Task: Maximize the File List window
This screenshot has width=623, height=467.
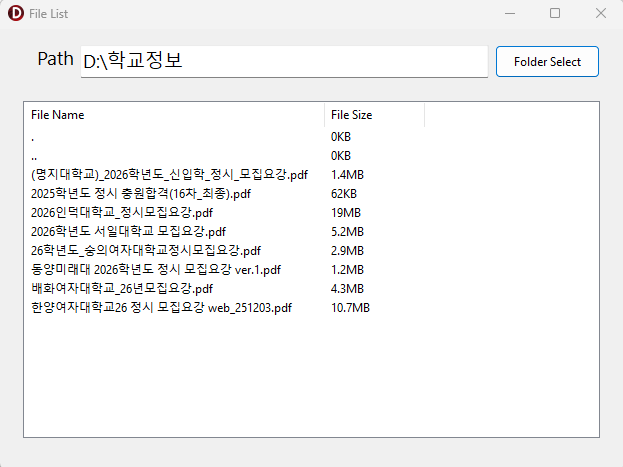Action: click(555, 14)
